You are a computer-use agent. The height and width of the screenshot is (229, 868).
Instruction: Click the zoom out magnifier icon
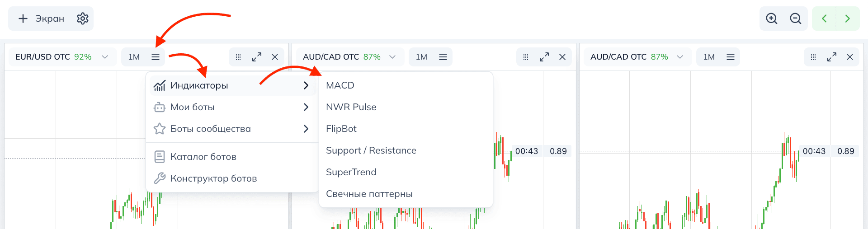click(x=796, y=19)
